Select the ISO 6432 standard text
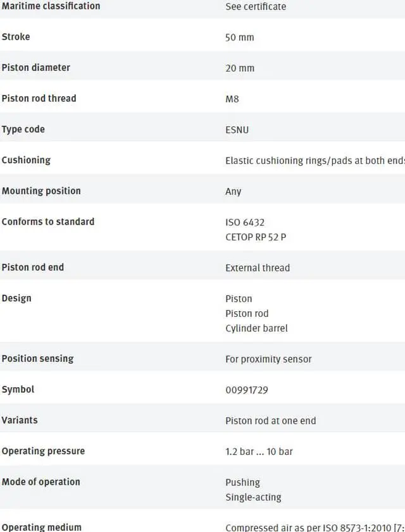 tap(245, 222)
